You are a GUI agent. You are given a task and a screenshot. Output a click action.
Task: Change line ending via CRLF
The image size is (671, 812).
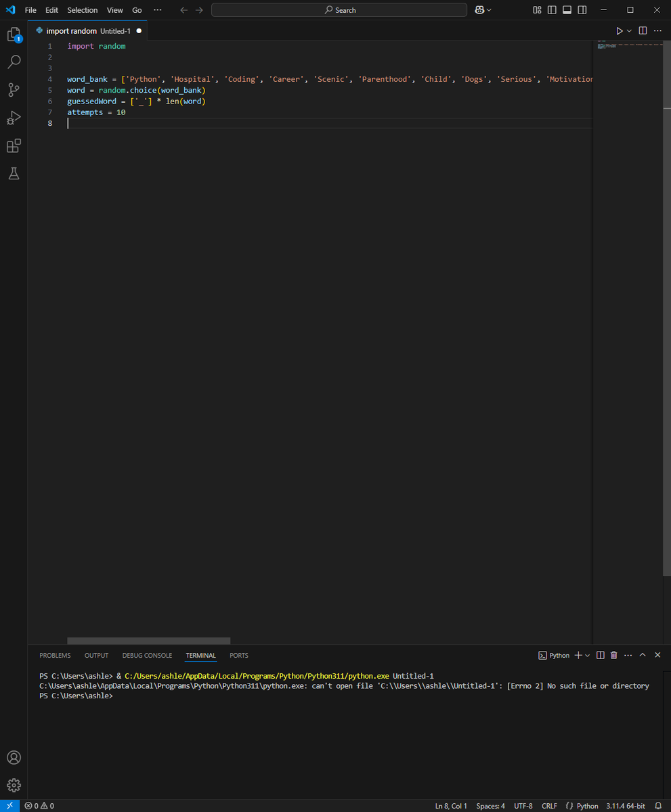tap(549, 806)
